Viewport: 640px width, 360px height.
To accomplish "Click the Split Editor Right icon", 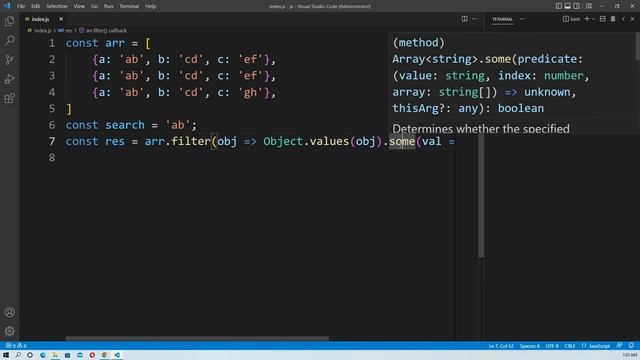I will [x=464, y=19].
